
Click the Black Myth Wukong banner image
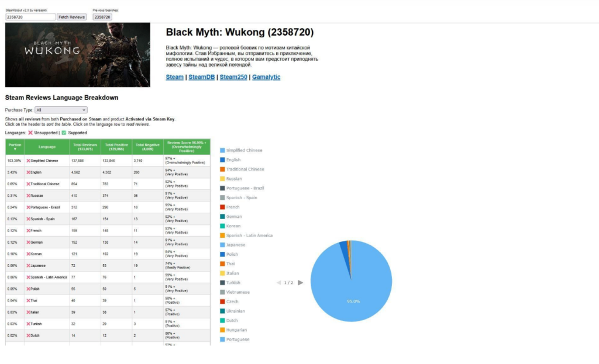[x=78, y=55]
